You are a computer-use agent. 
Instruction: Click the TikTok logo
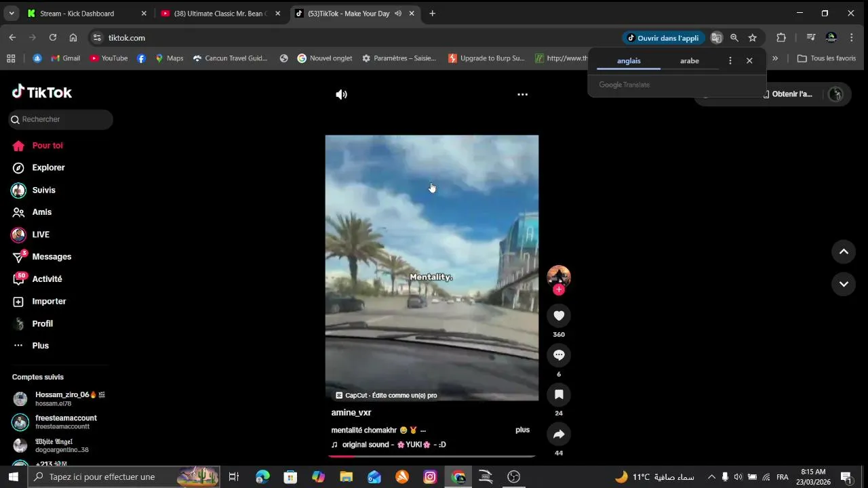pyautogui.click(x=42, y=92)
